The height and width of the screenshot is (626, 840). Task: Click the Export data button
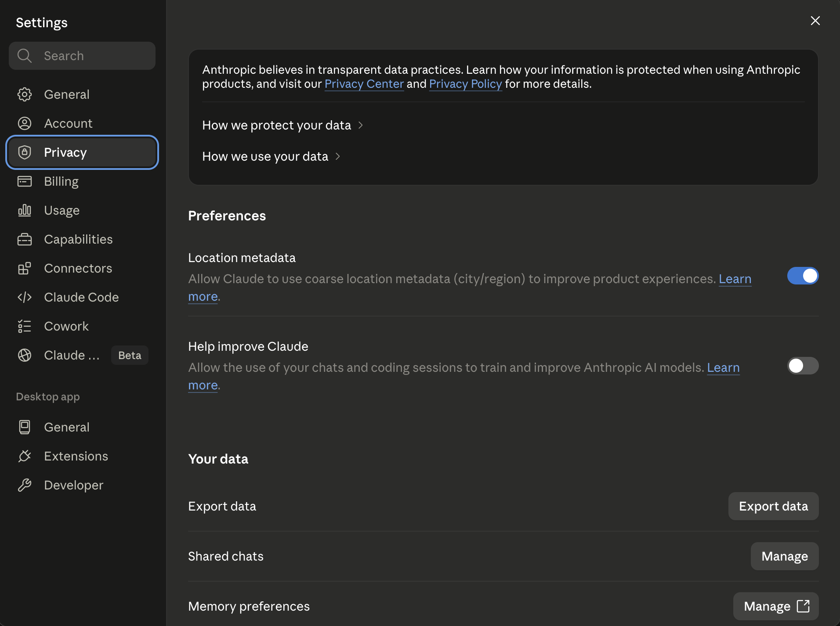click(773, 506)
